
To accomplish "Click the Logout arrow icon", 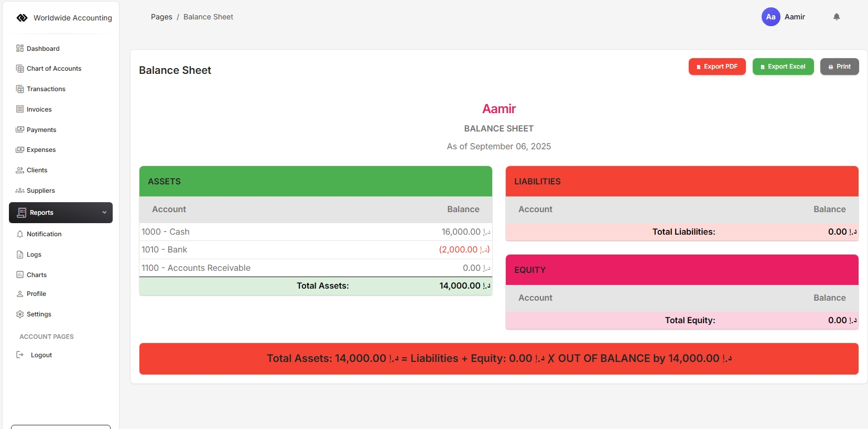I will (20, 355).
